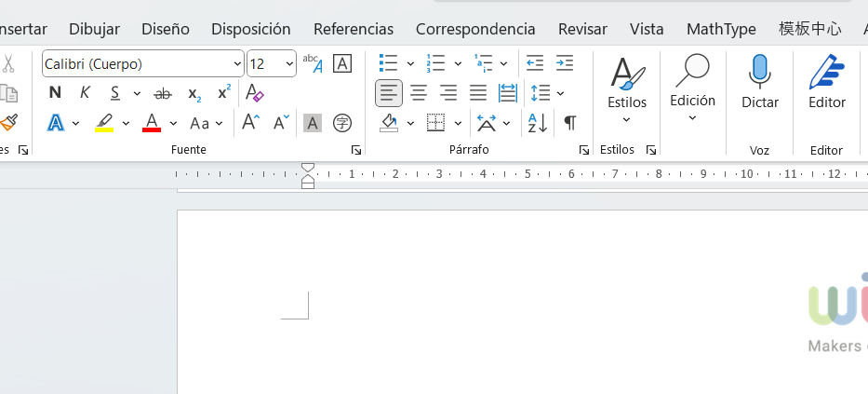Click the Format Painter brush icon
Viewport: 868px width, 394px height.
[8, 122]
